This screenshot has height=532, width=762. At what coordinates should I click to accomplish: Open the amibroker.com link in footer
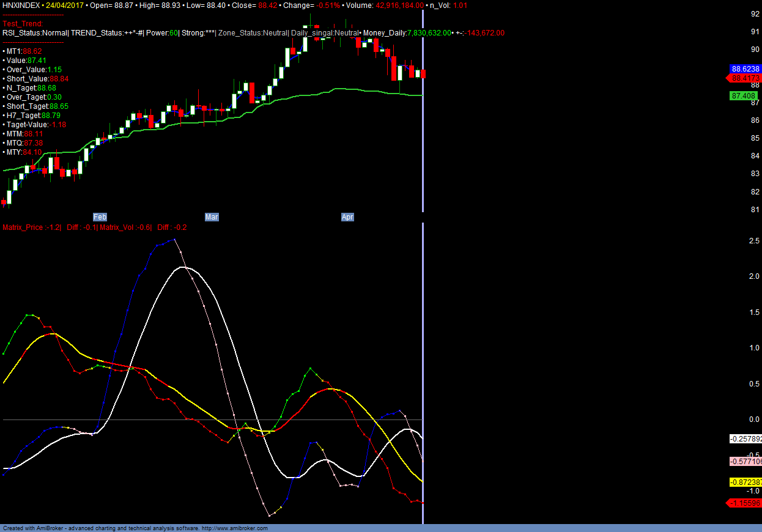point(234,528)
